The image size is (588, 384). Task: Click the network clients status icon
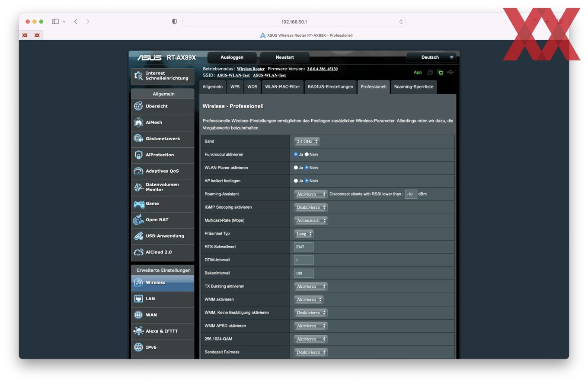440,73
